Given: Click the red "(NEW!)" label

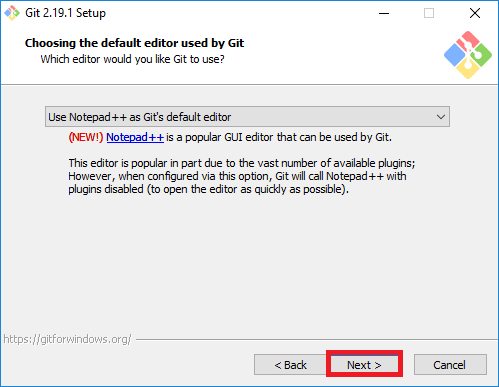Looking at the screenshot, I should [x=86, y=137].
